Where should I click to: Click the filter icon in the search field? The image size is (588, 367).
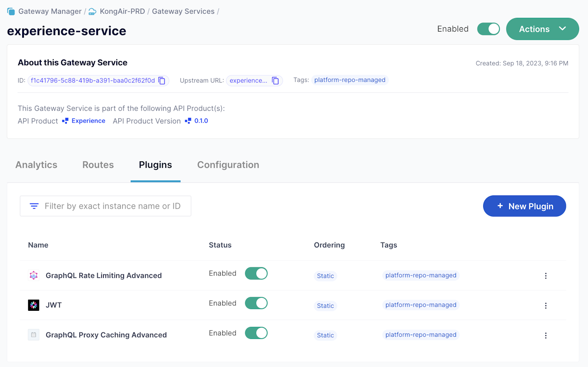pos(34,206)
